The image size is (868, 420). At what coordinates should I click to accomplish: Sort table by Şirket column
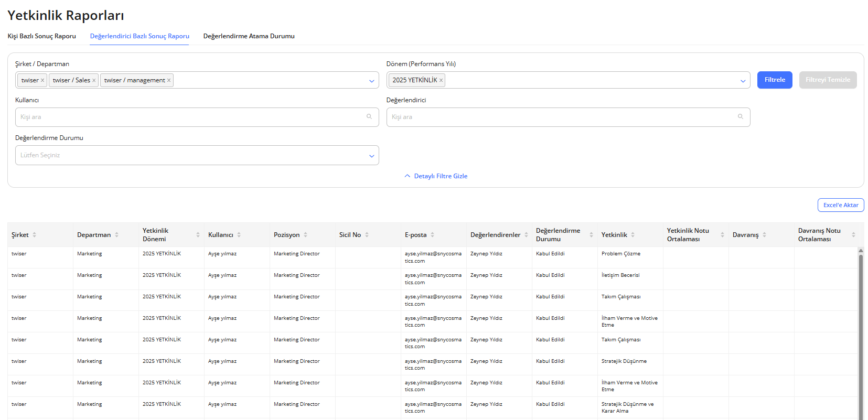[35, 235]
